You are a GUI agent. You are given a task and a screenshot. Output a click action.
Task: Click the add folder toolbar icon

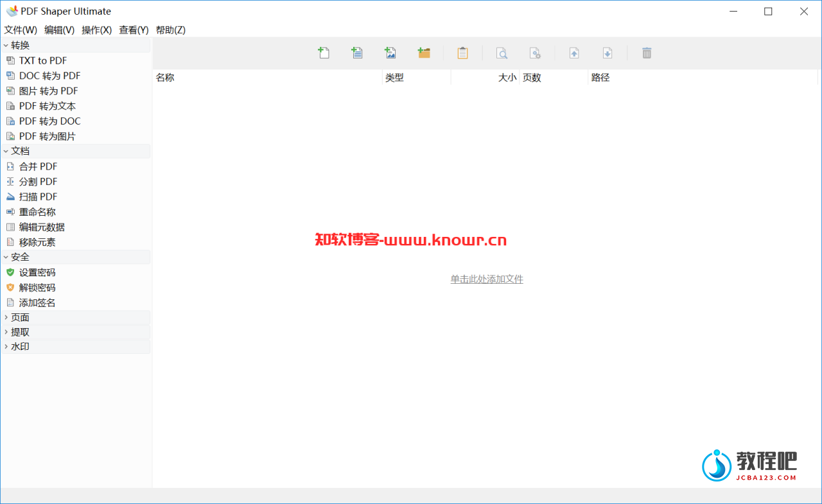424,53
